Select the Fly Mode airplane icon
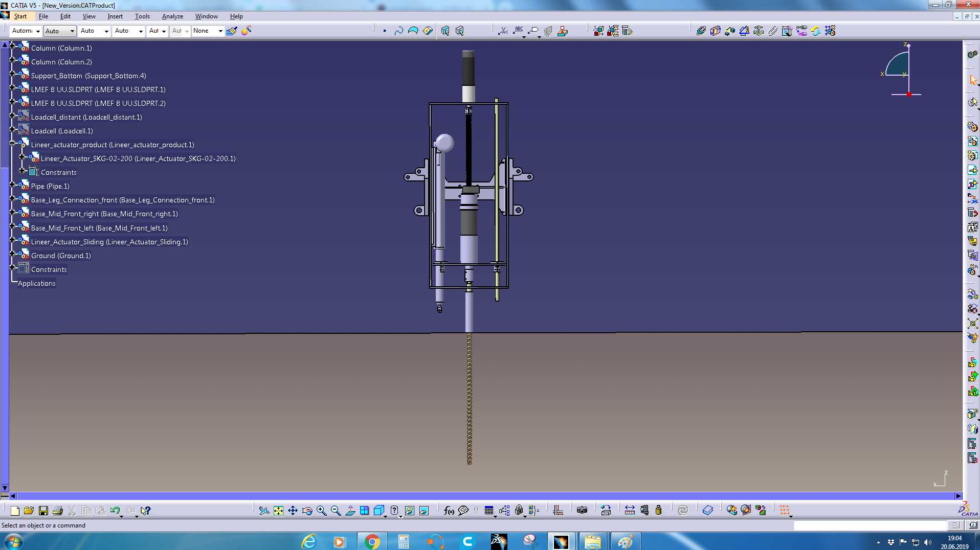Viewport: 980px width, 550px height. pos(264,510)
